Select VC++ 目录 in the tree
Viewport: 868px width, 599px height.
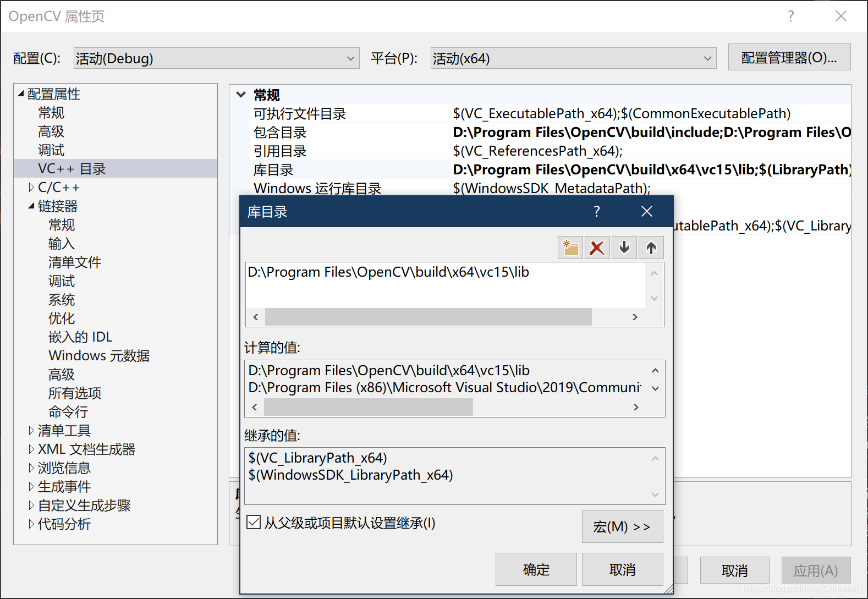click(72, 169)
